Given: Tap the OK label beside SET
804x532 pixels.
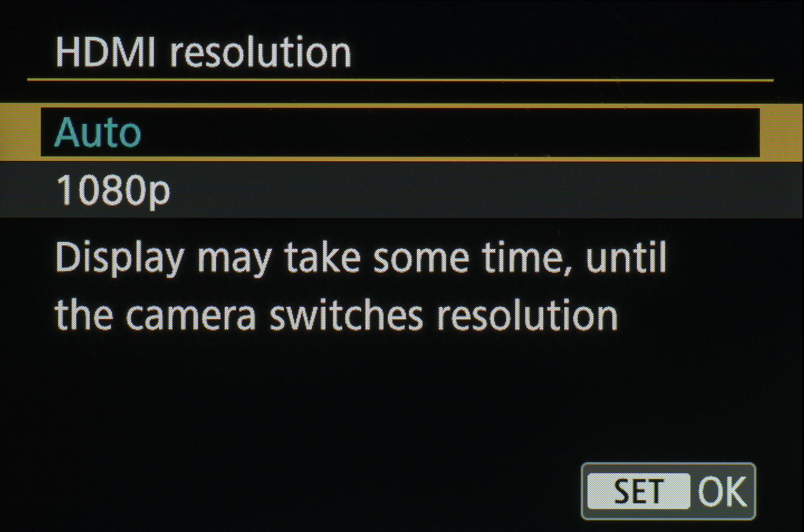Looking at the screenshot, I should 722,491.
